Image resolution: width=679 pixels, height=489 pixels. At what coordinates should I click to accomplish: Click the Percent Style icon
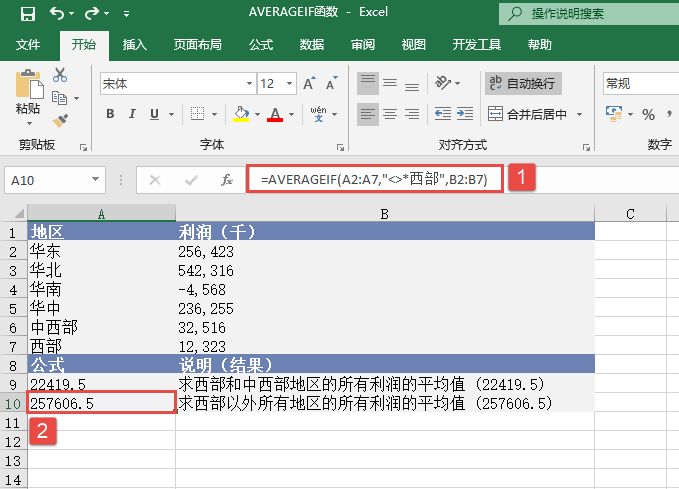point(648,114)
